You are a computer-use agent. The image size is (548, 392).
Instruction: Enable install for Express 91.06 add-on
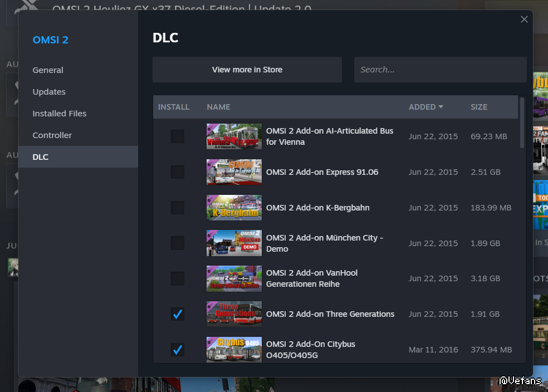[x=178, y=172]
